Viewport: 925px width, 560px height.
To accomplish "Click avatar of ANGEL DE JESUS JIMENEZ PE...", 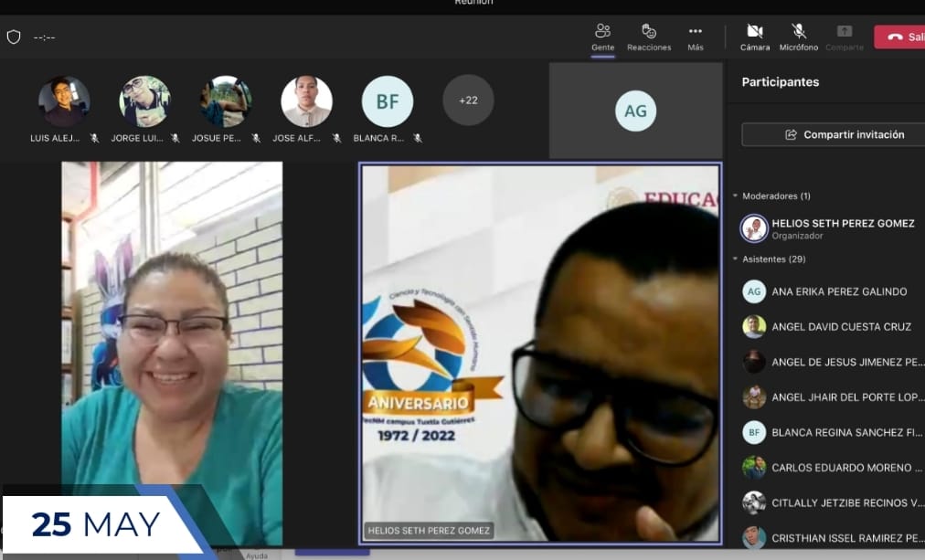I will coord(754,362).
